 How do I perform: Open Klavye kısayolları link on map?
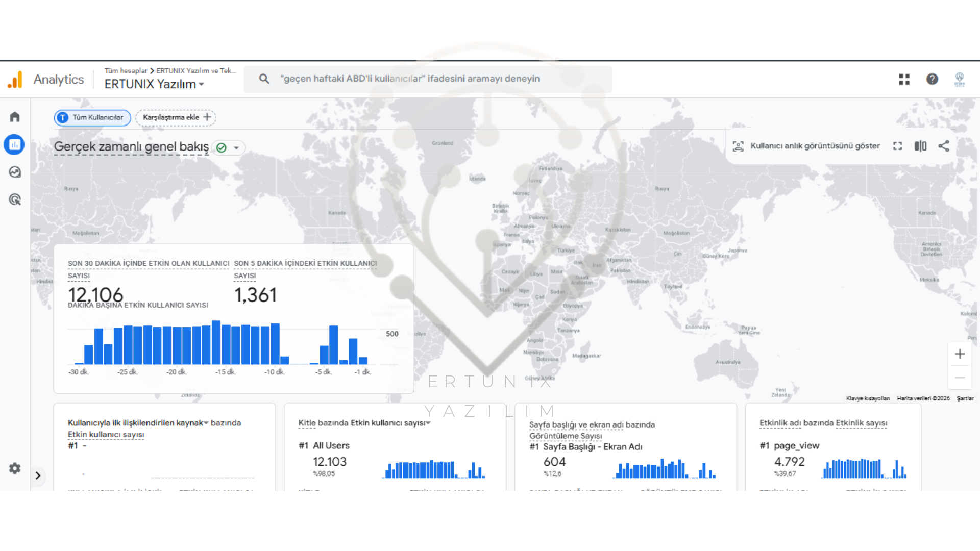[868, 398]
